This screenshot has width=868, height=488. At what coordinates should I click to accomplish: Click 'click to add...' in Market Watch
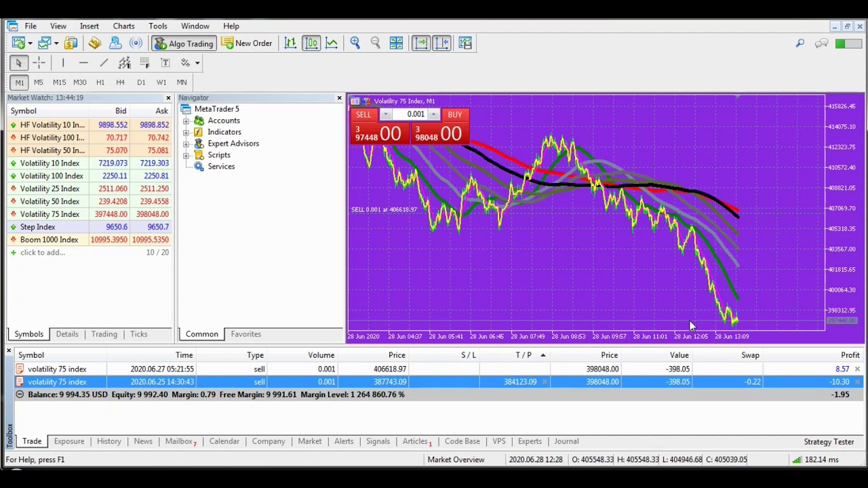(43, 253)
